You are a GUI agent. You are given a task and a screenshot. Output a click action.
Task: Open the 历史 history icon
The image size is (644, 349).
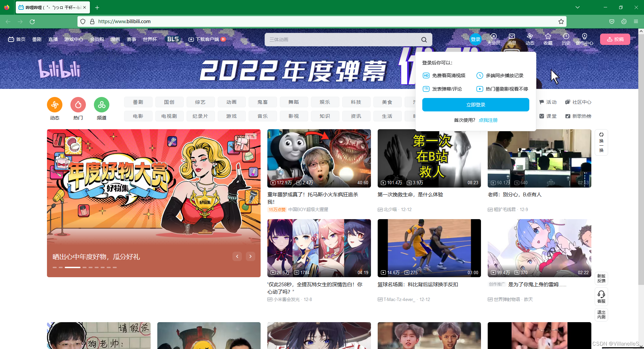(566, 39)
